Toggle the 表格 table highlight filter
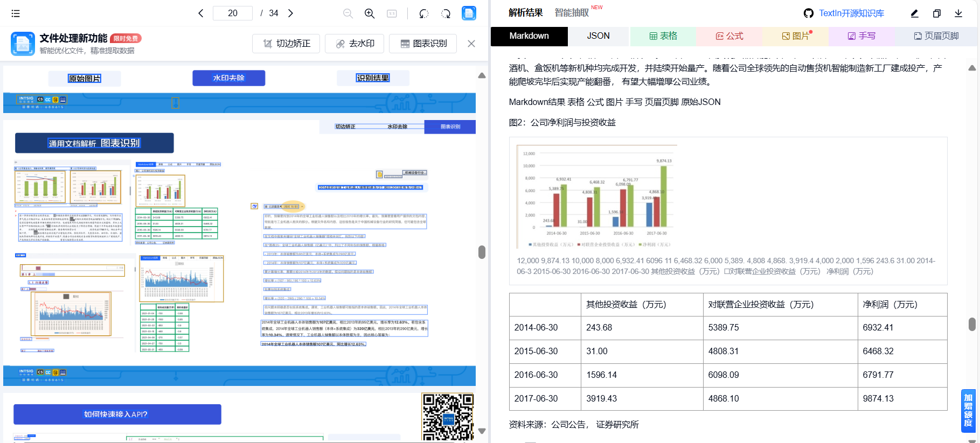This screenshot has height=443, width=980. [663, 36]
